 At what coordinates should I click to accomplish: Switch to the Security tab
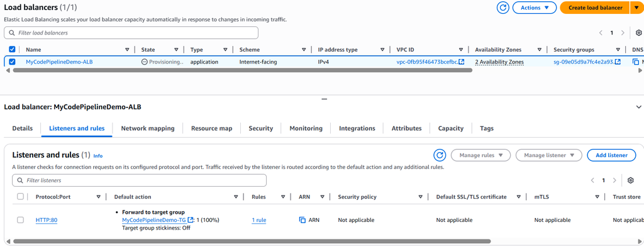pyautogui.click(x=261, y=128)
